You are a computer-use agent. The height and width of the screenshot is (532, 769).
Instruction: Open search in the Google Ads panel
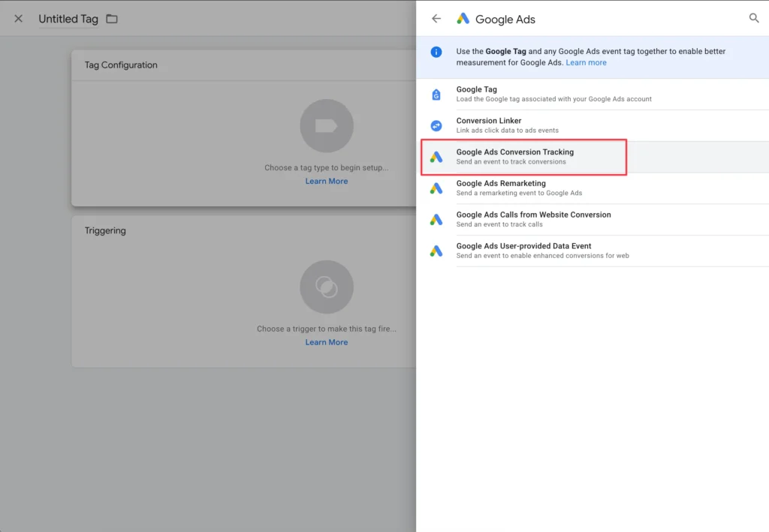pyautogui.click(x=754, y=18)
